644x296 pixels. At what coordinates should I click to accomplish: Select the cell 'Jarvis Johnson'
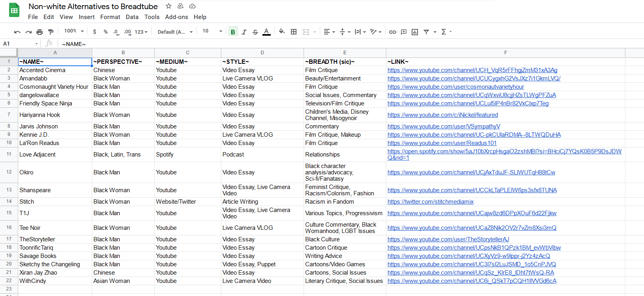(x=55, y=126)
